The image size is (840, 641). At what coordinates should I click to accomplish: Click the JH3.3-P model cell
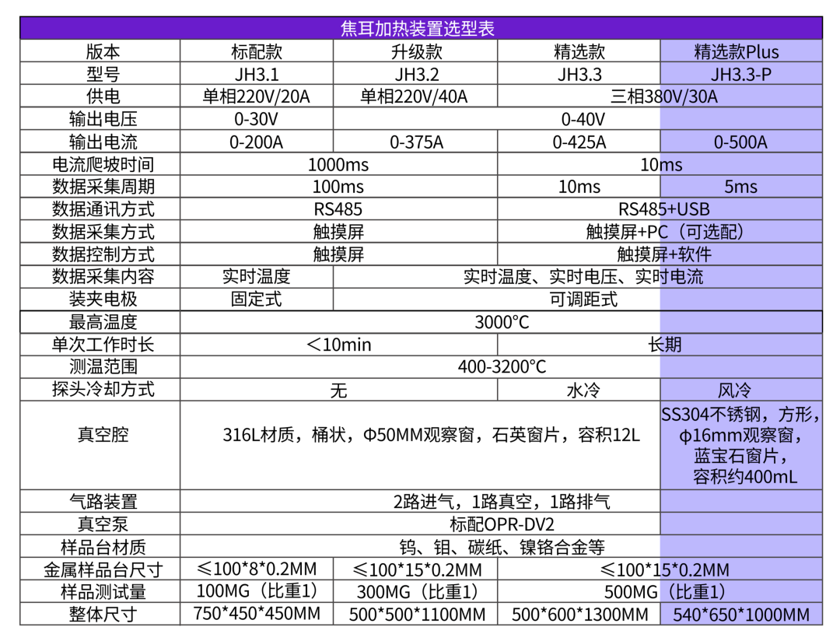click(x=740, y=74)
